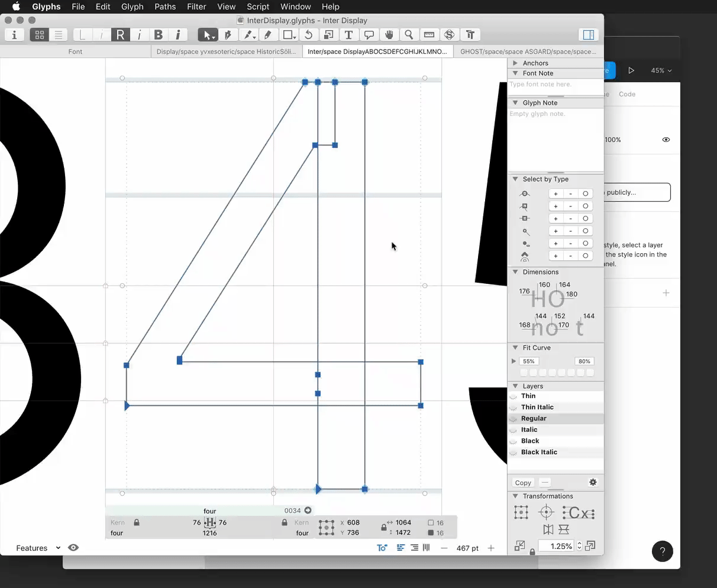Activate the Annotation speech bubble tool
Image resolution: width=717 pixels, height=588 pixels.
[x=369, y=35]
